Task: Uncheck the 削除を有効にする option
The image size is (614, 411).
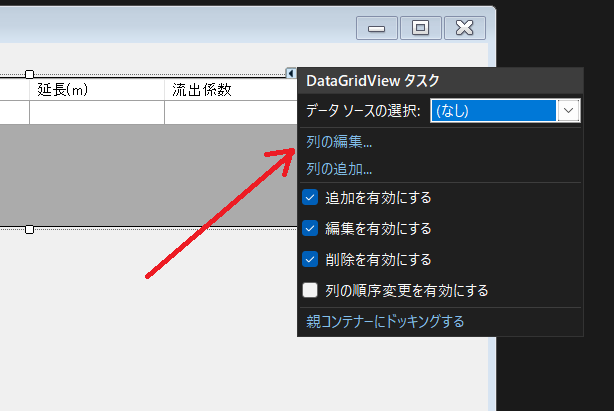Action: (311, 260)
